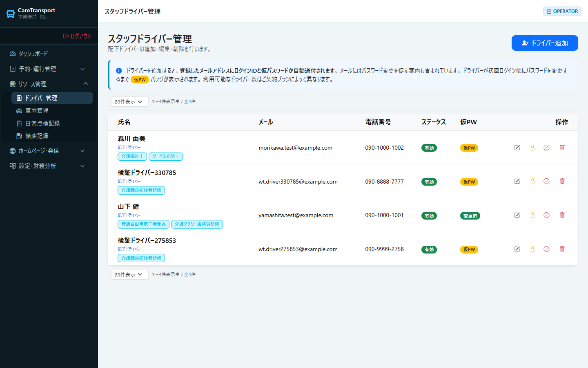Disable 森川 由美 with ban icon

tap(546, 148)
